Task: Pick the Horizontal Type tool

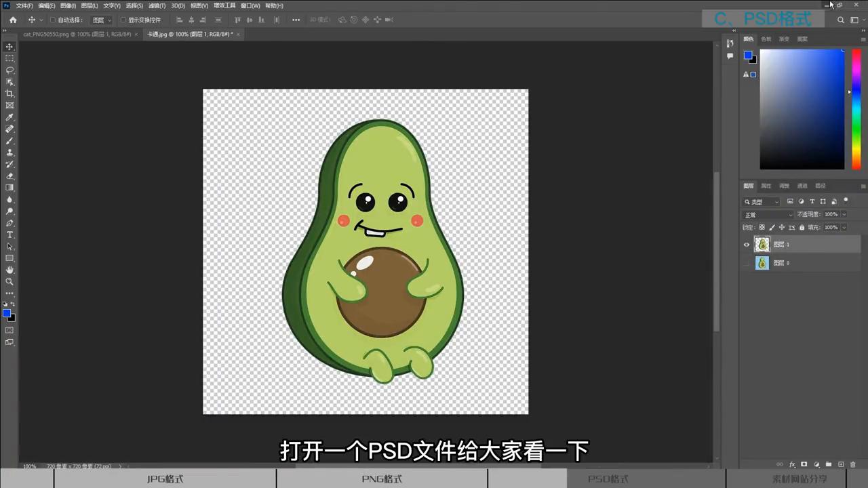Action: 9,235
